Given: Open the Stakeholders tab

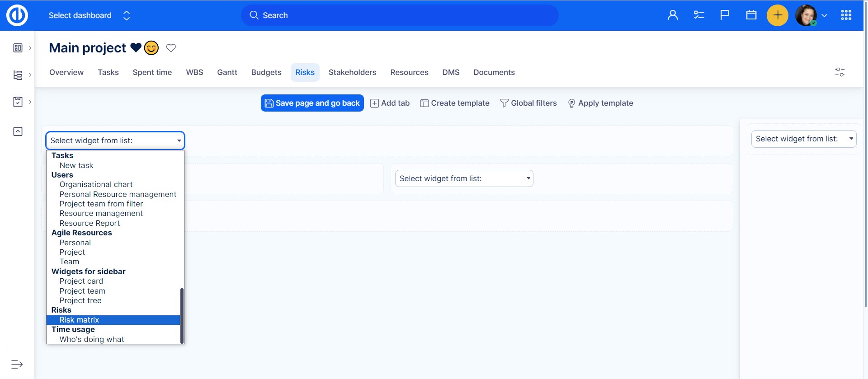Looking at the screenshot, I should coord(352,72).
